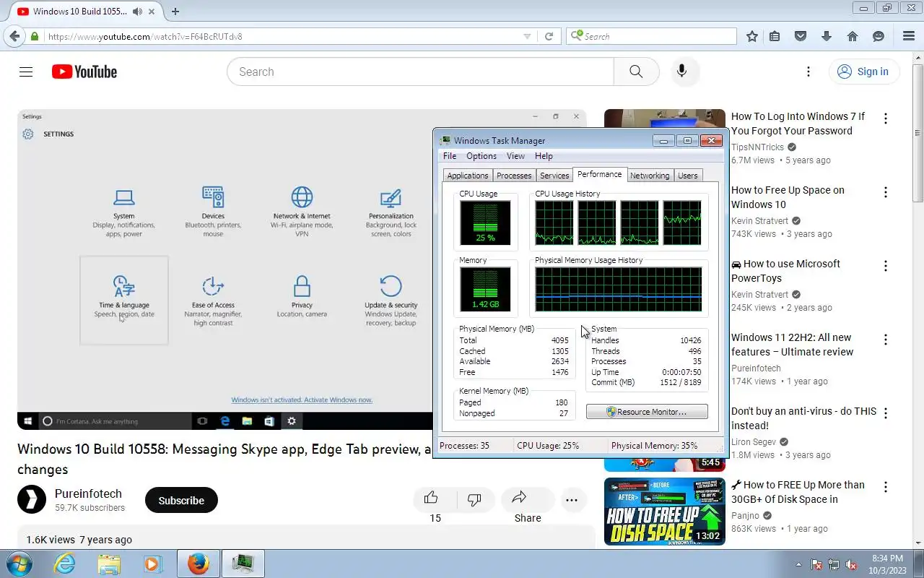The width and height of the screenshot is (924, 578).
Task: Show bookmarks list in Firefox toolbar
Action: [775, 36]
